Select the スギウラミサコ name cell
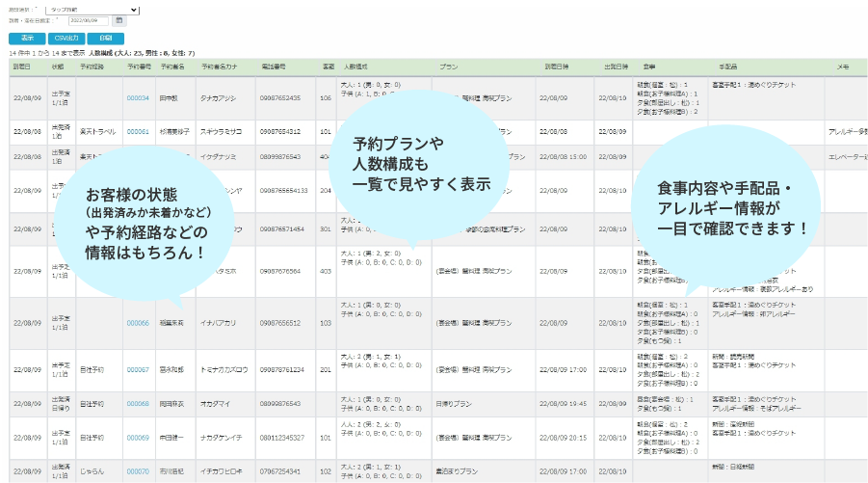 coord(221,132)
